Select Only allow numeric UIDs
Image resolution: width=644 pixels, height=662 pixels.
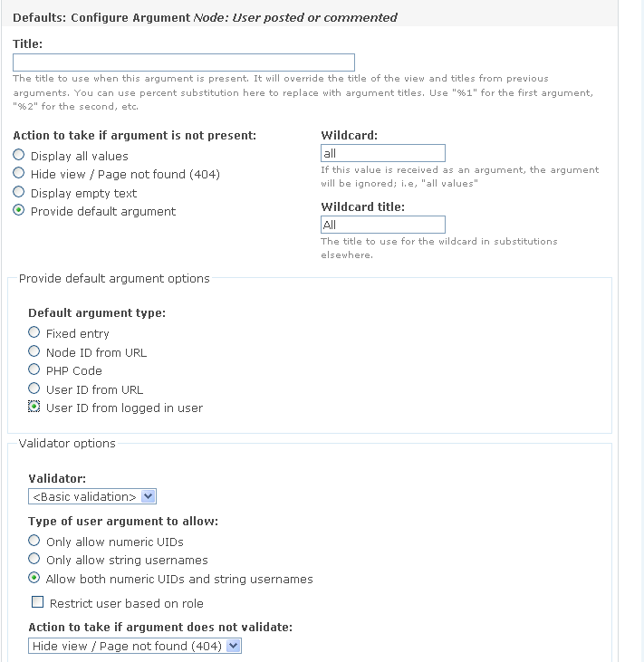(34, 542)
